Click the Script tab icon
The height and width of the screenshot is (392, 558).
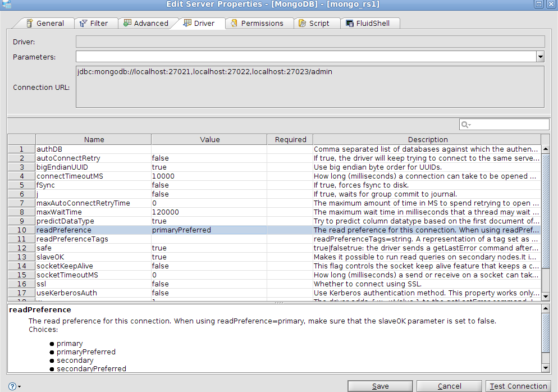[302, 24]
